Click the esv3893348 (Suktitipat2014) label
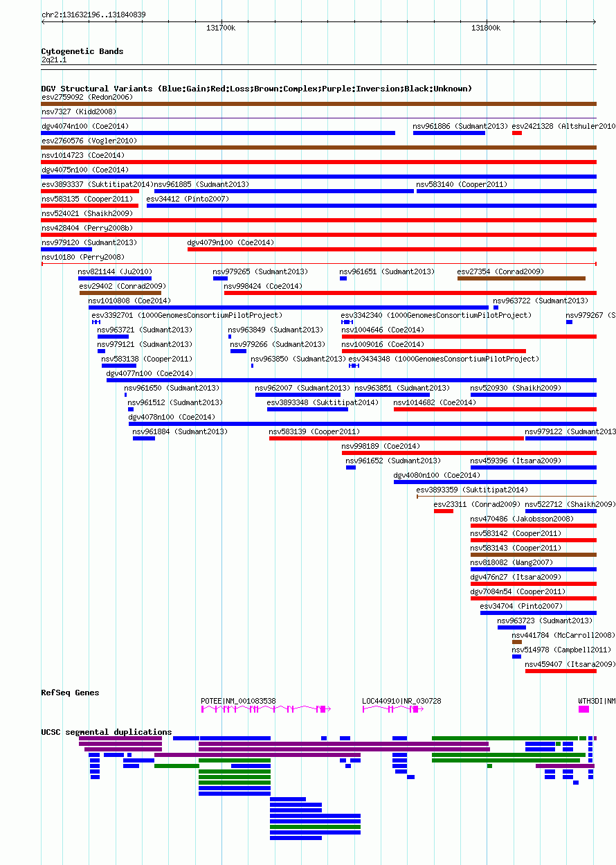 [323, 402]
